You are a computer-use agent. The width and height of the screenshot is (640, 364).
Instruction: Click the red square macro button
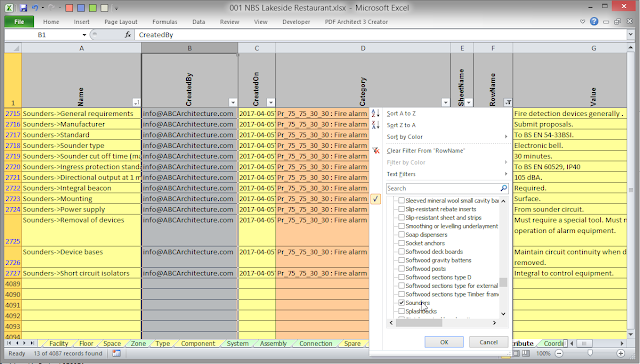69,8
